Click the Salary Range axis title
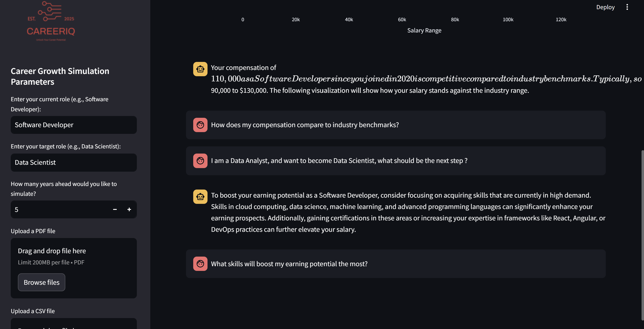This screenshot has width=644, height=329. point(424,30)
